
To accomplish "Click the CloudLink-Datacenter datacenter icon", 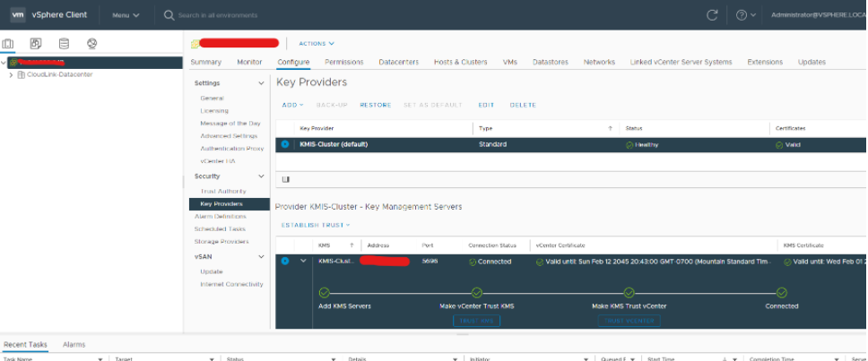I will [x=22, y=74].
